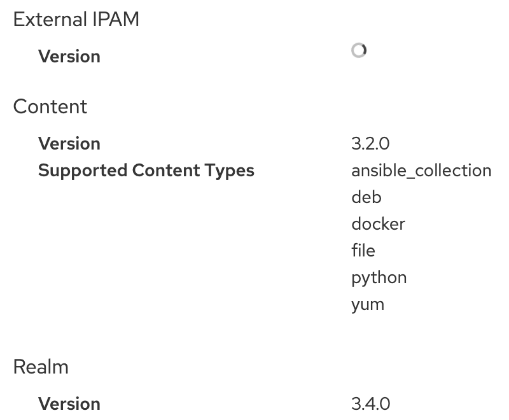Click the word External in the top heading
The image size is (509, 420).
(x=50, y=19)
